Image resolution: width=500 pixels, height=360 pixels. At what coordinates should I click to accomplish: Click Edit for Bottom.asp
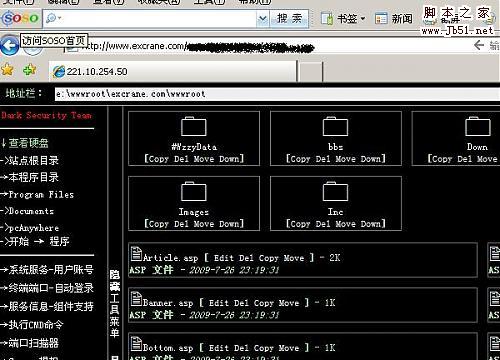pos(219,348)
